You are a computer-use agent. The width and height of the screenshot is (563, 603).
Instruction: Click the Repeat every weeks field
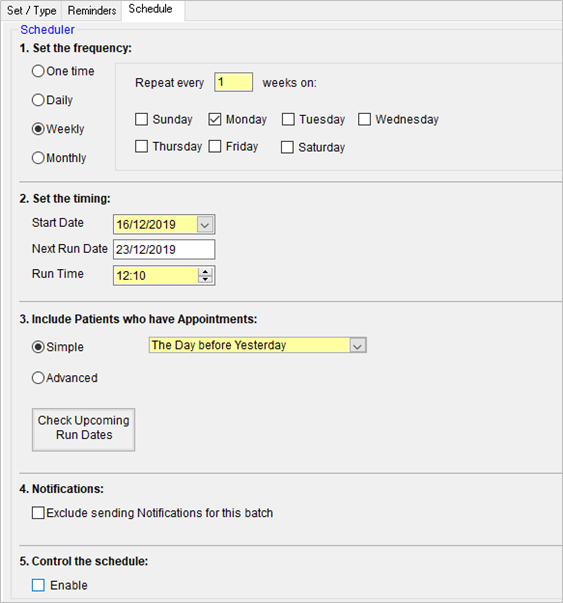click(233, 82)
